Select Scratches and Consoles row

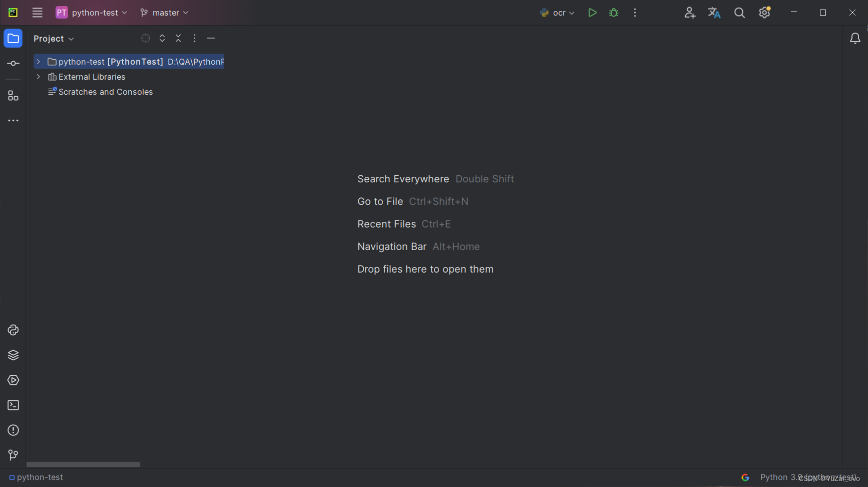(129, 92)
